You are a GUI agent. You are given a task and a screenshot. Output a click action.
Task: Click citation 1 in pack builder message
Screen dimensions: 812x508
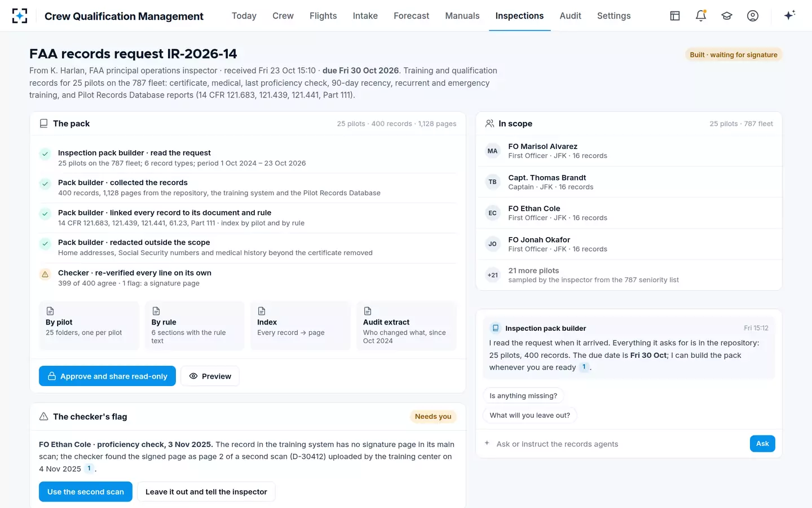coord(584,367)
